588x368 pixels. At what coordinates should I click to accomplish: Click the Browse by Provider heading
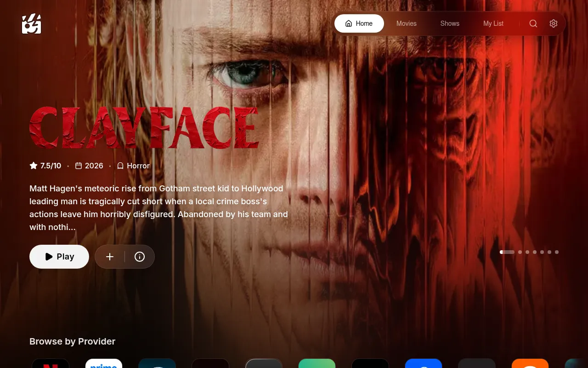tap(72, 341)
